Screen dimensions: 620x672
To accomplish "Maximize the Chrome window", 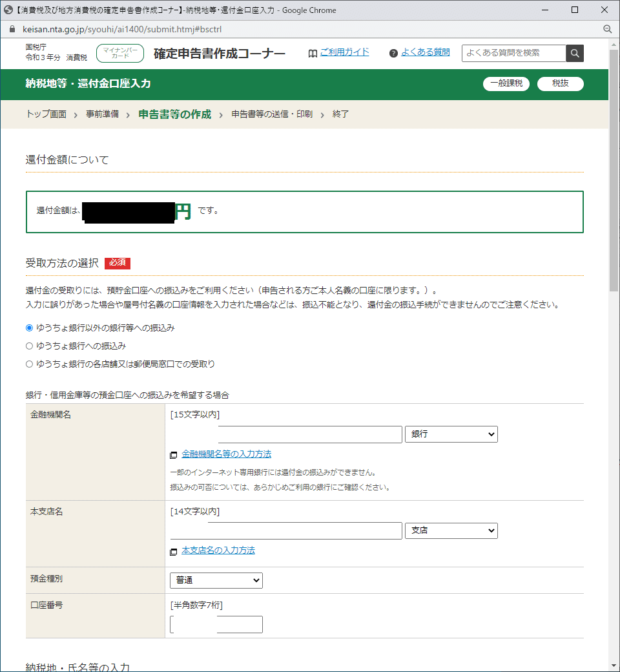I will coord(575,10).
